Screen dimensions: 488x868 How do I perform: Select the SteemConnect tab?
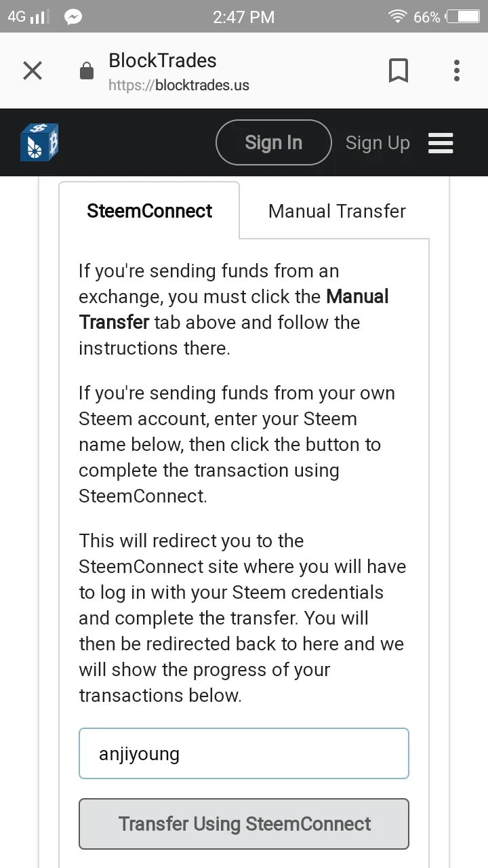[149, 211]
